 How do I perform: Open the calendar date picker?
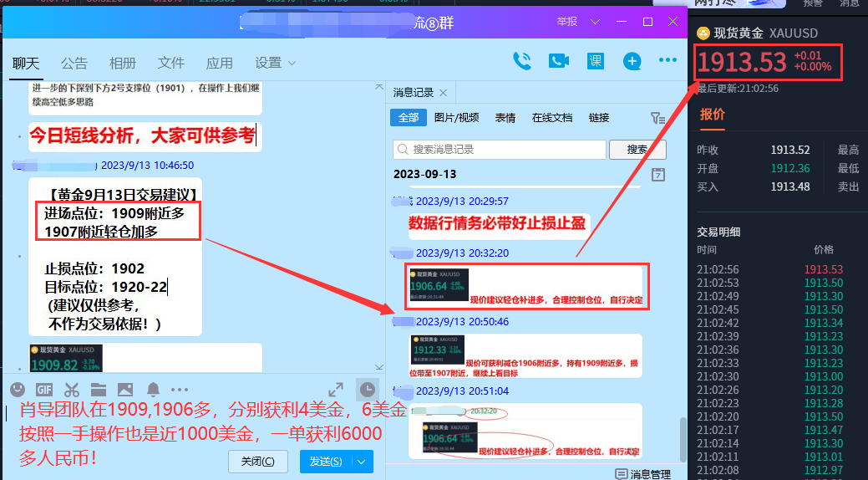[x=658, y=175]
